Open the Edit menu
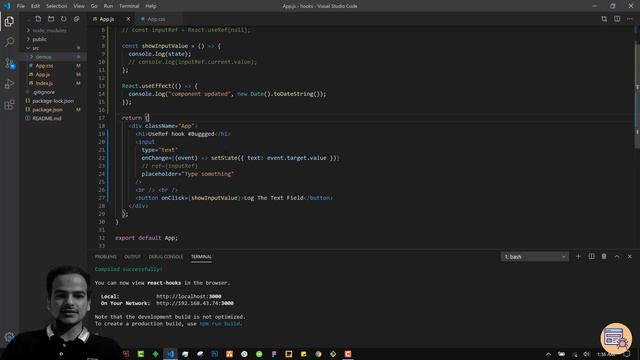This screenshot has height=360, width=640. (x=36, y=6)
